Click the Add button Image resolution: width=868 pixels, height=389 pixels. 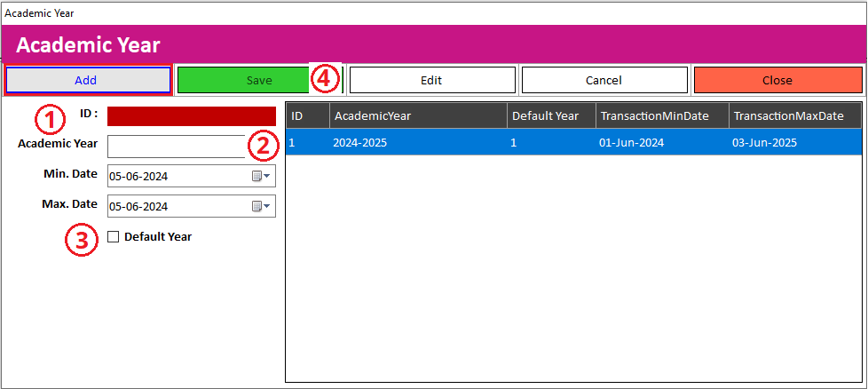click(x=87, y=80)
